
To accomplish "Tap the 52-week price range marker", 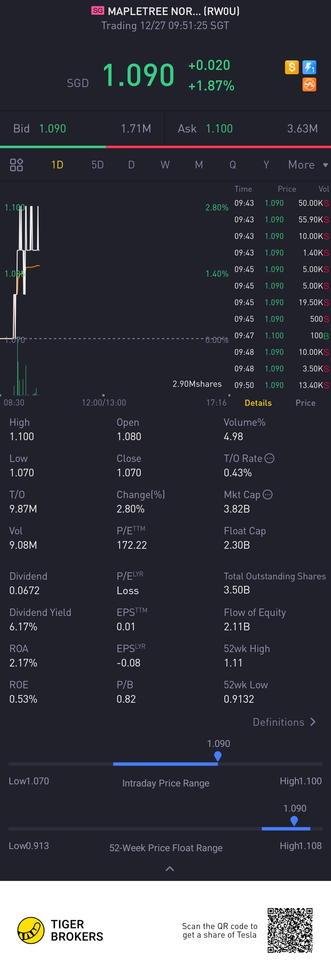I will (294, 821).
